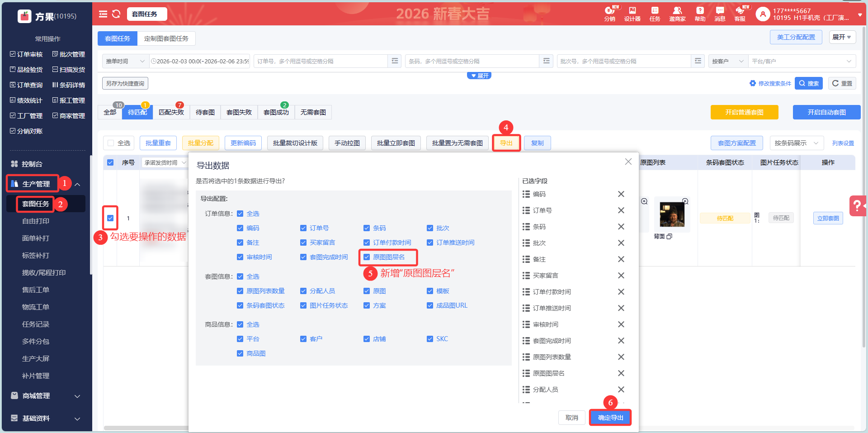Screen dimensions: 868x433
Task: Toggle the hamburger menu icon in the header
Action: pos(103,14)
